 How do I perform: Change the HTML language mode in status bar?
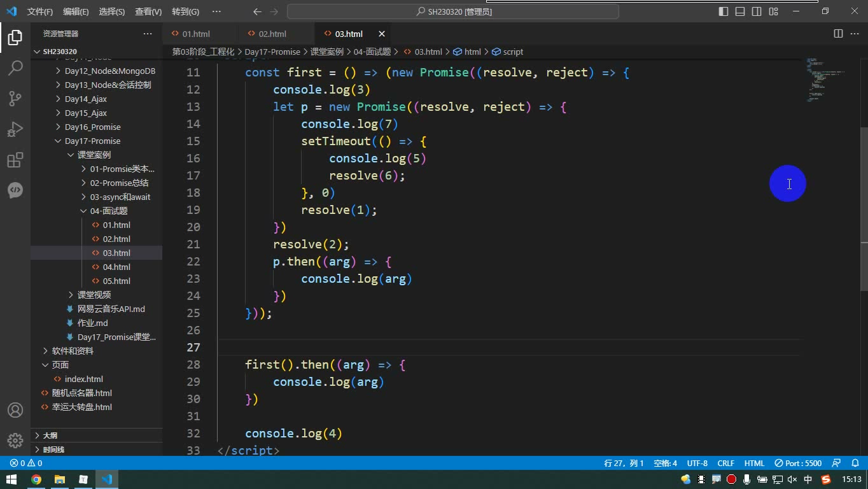point(754,463)
